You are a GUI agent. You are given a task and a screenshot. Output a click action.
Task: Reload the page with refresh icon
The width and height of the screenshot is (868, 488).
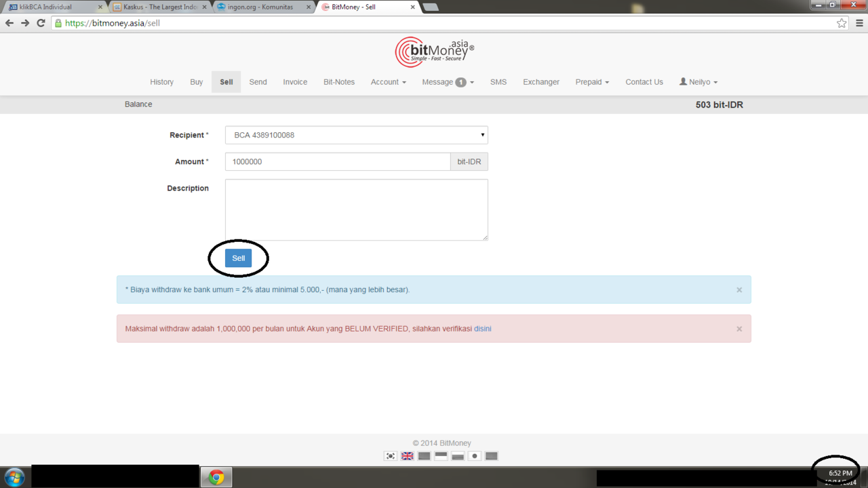[41, 23]
